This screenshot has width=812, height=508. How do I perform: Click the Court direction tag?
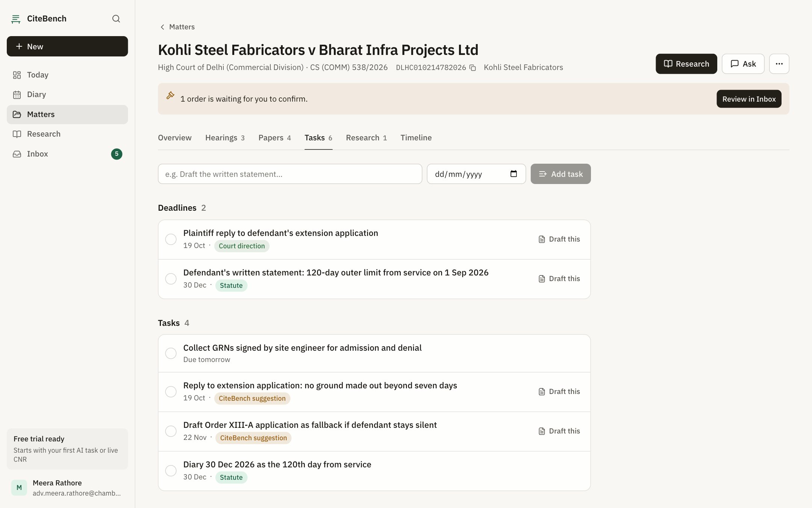pyautogui.click(x=242, y=246)
